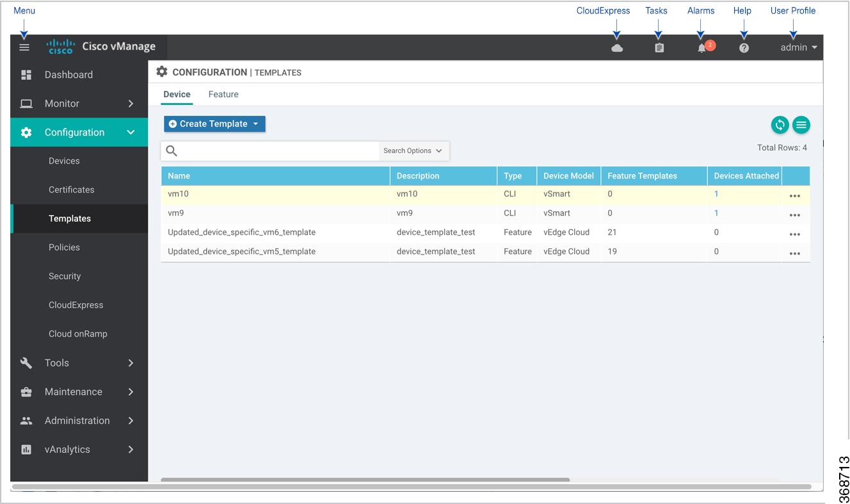Refresh the templates list with the refresh icon
850x504 pixels.
780,125
